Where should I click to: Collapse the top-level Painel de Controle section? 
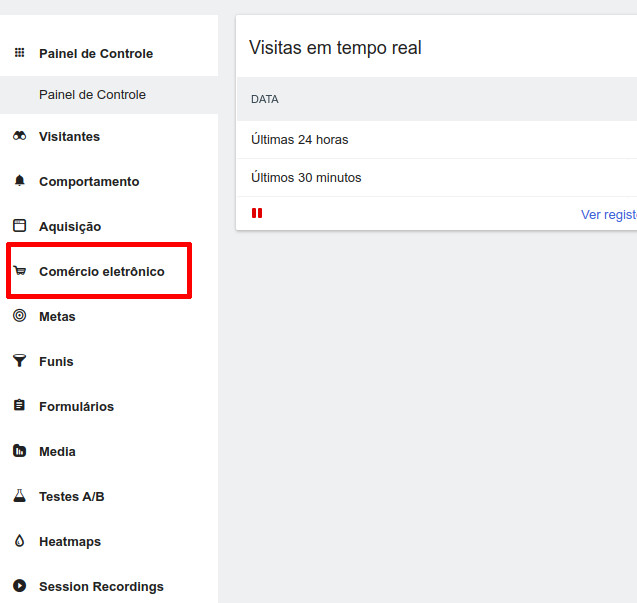pos(96,54)
